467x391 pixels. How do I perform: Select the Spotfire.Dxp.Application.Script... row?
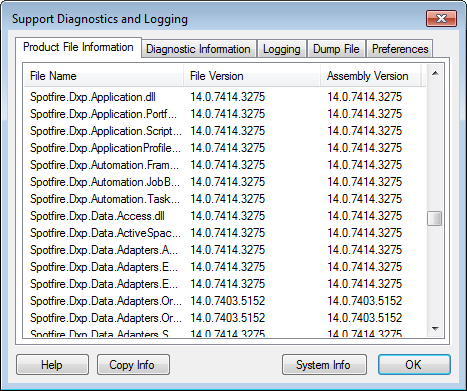(225, 131)
